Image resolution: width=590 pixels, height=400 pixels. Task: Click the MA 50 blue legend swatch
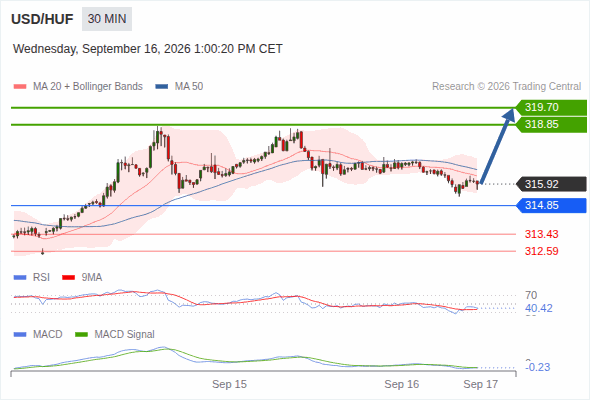pos(162,87)
